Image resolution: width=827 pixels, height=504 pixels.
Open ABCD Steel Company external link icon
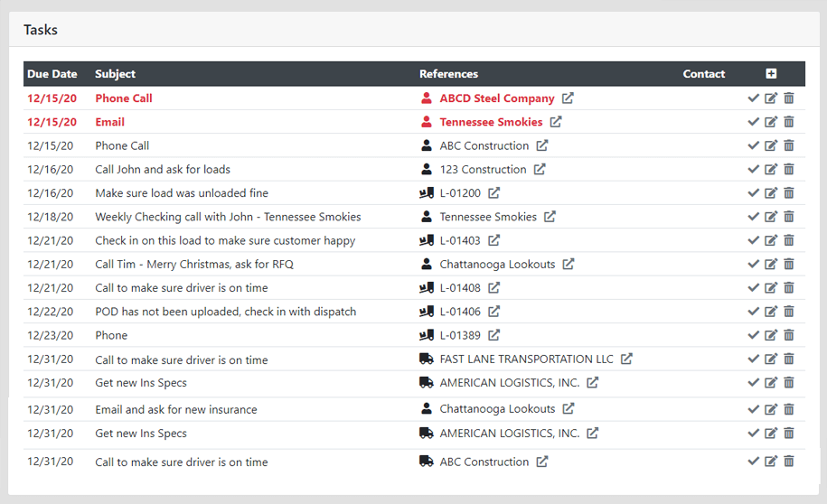click(568, 98)
